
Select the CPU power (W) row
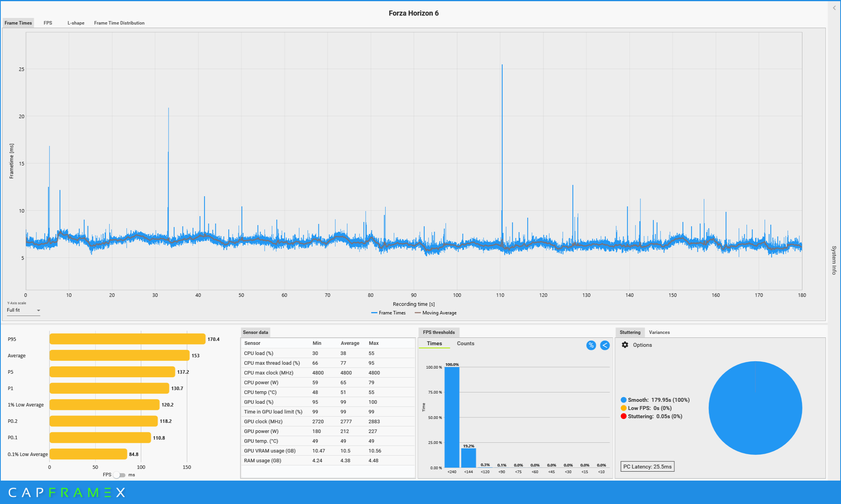pos(328,382)
